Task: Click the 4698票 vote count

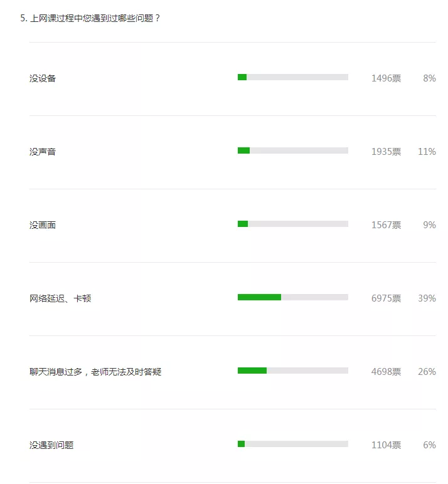Action: click(386, 372)
